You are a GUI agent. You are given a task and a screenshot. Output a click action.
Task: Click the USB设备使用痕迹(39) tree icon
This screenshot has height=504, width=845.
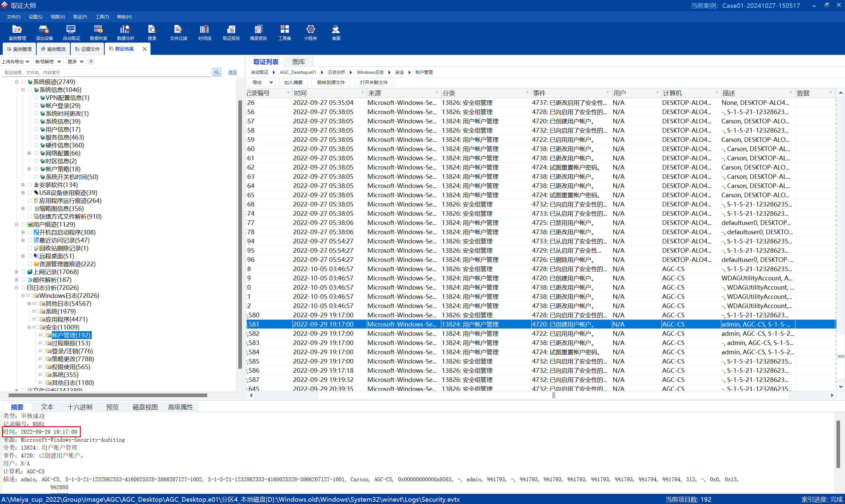tap(36, 193)
